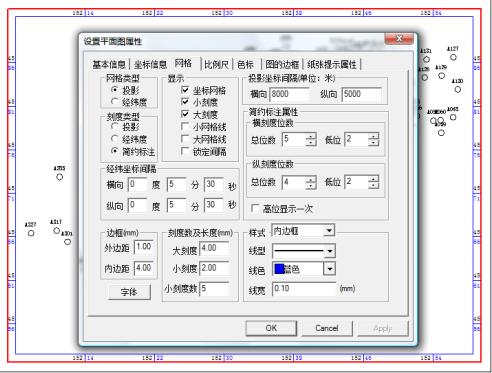Decrease 横刻度位数 总位数 with down arrow
Viewport: 492px width, 373px height.
click(x=311, y=142)
